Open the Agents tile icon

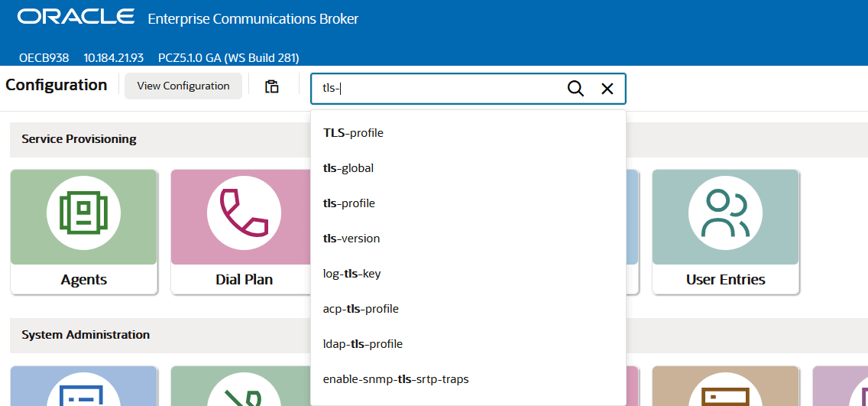83,213
